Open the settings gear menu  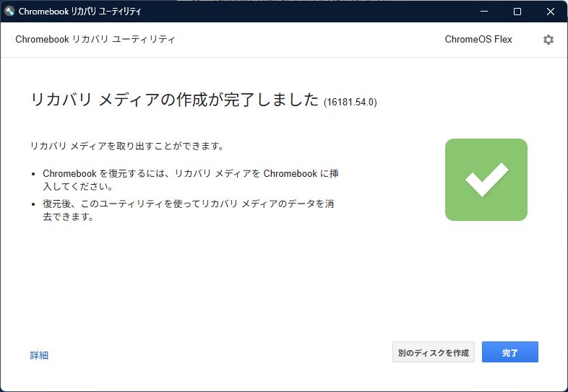point(548,40)
